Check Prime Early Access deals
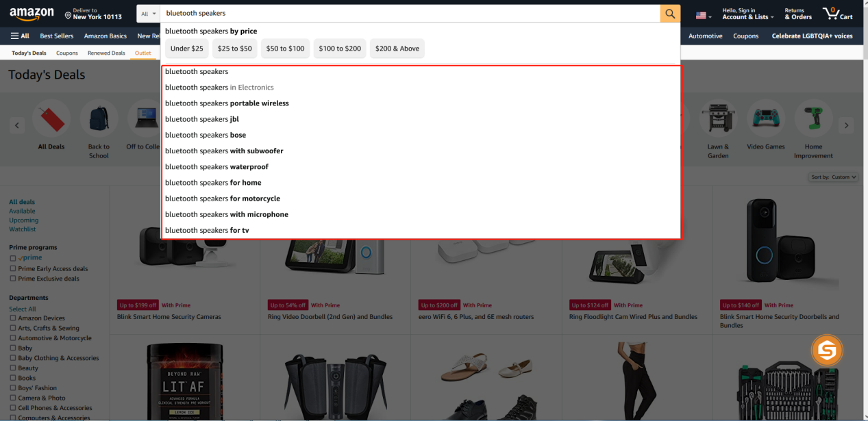868x421 pixels. pyautogui.click(x=12, y=268)
